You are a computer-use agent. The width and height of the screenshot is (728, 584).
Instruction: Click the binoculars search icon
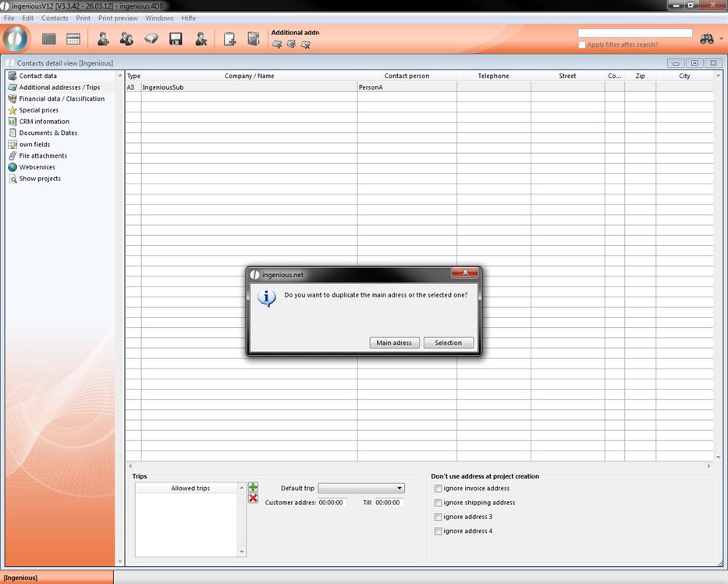[x=707, y=38]
